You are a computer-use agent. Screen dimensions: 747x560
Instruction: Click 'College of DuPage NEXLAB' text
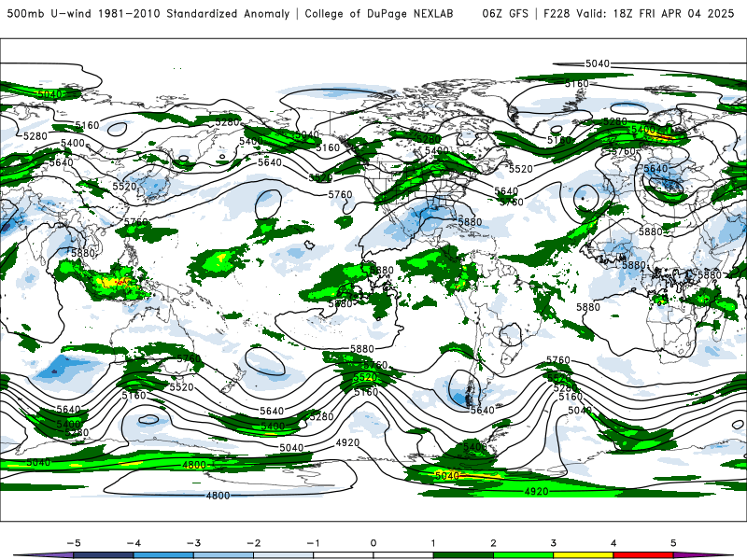point(379,13)
